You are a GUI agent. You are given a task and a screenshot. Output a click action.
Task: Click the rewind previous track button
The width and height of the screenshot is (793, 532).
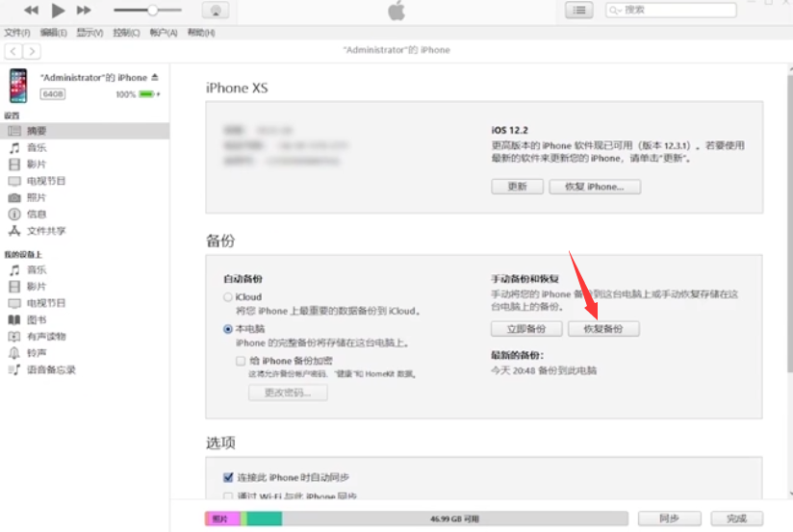(32, 10)
